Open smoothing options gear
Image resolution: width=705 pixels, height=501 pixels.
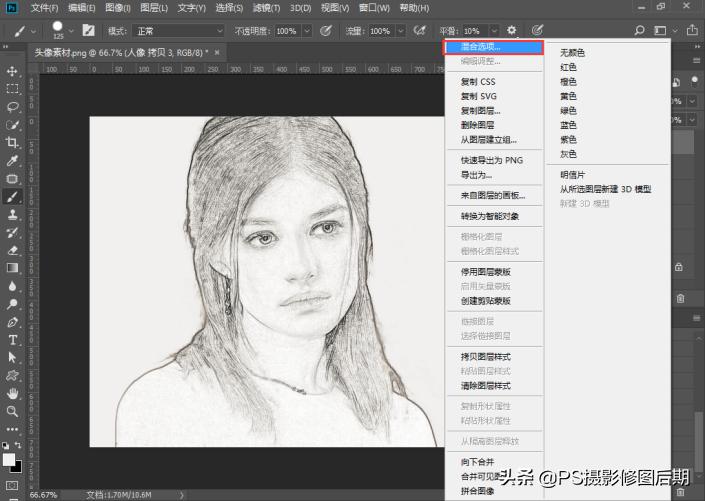tap(512, 31)
